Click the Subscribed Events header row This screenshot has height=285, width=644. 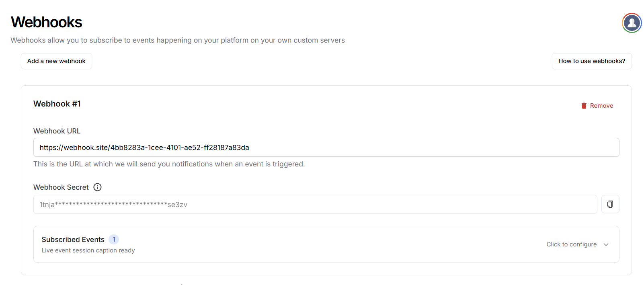point(73,239)
